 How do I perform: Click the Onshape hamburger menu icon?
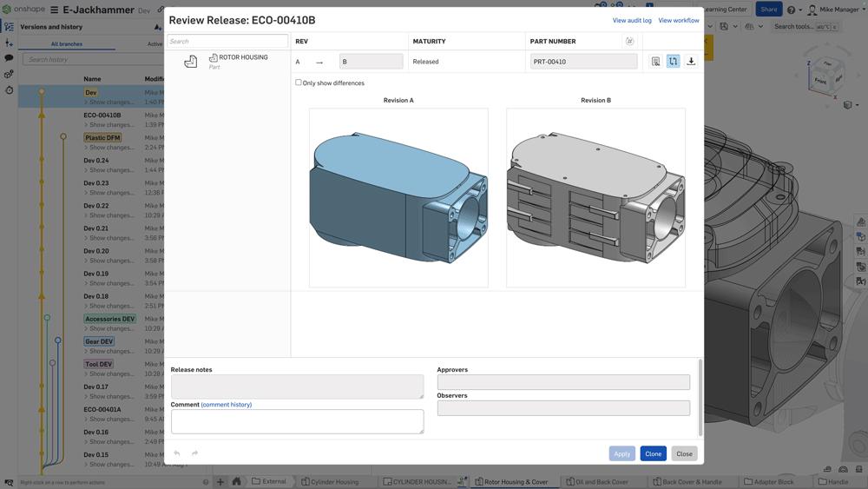[54, 10]
